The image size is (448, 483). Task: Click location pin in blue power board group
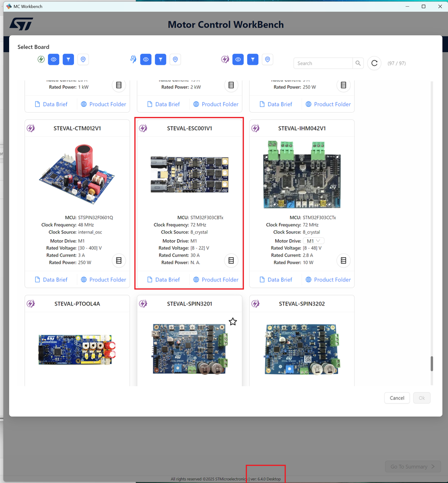176,59
